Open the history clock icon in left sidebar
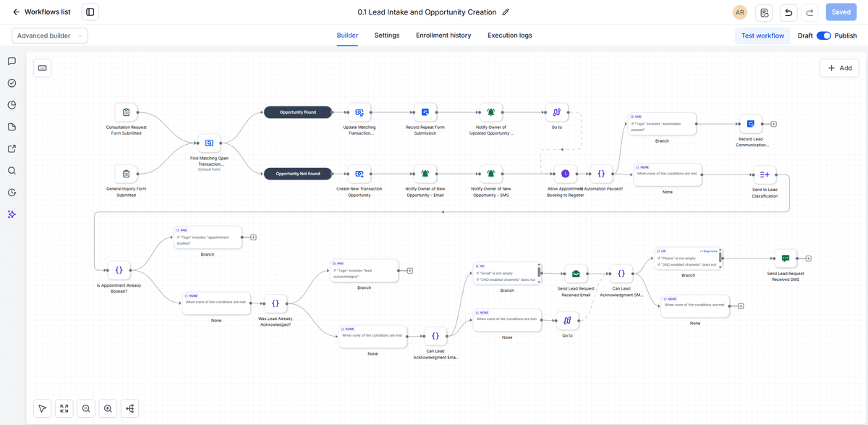The image size is (868, 425). pyautogui.click(x=12, y=193)
